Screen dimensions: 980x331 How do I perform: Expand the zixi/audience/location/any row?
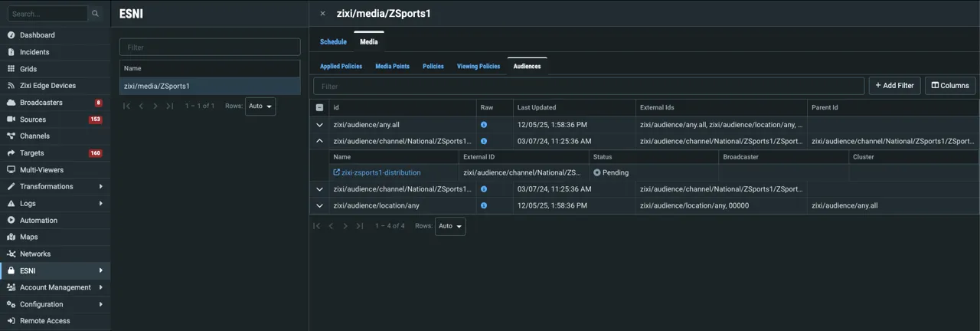click(319, 205)
